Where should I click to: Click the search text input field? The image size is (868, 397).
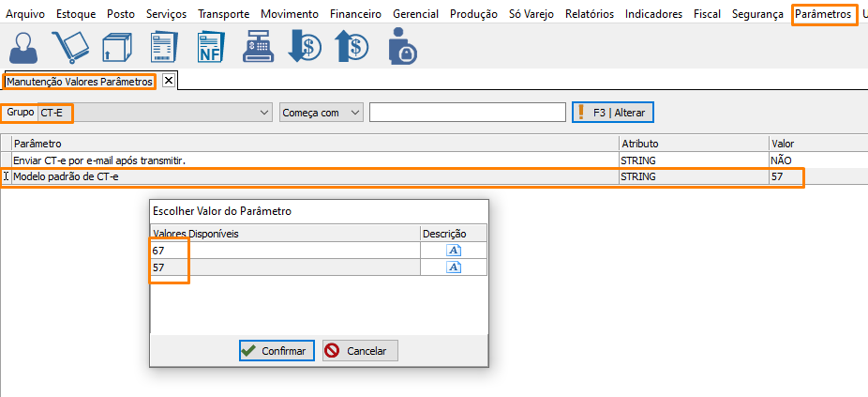tap(467, 113)
